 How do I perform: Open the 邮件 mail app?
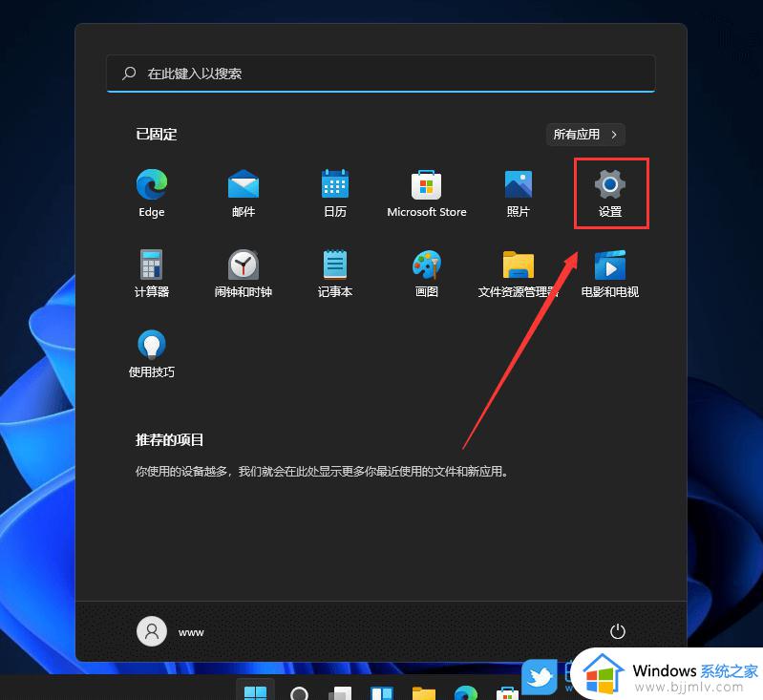[x=244, y=193]
